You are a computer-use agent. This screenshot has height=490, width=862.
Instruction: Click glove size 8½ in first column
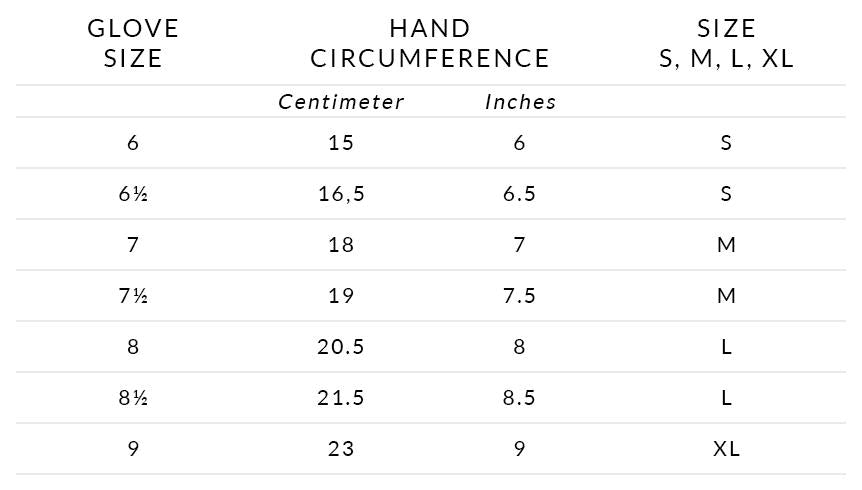click(x=133, y=398)
